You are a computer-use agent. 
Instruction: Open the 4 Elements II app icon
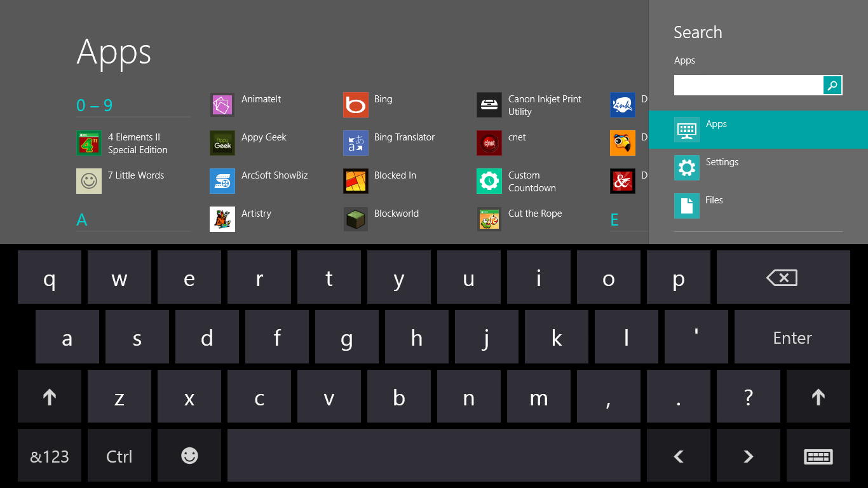point(89,143)
